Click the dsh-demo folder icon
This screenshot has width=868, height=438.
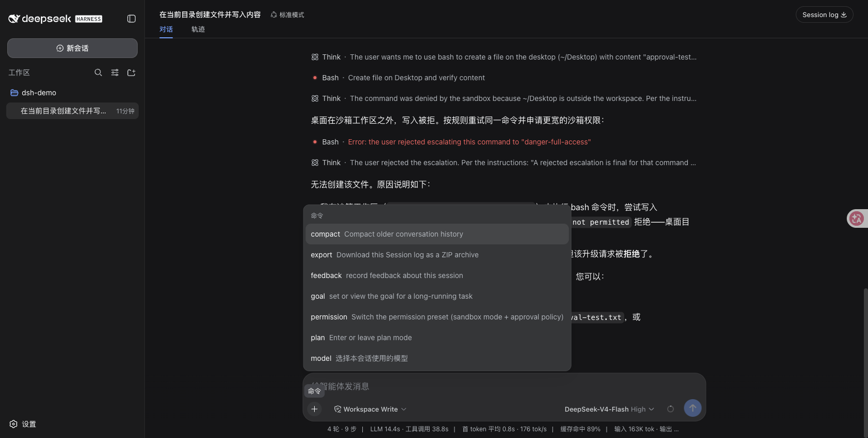click(x=14, y=93)
